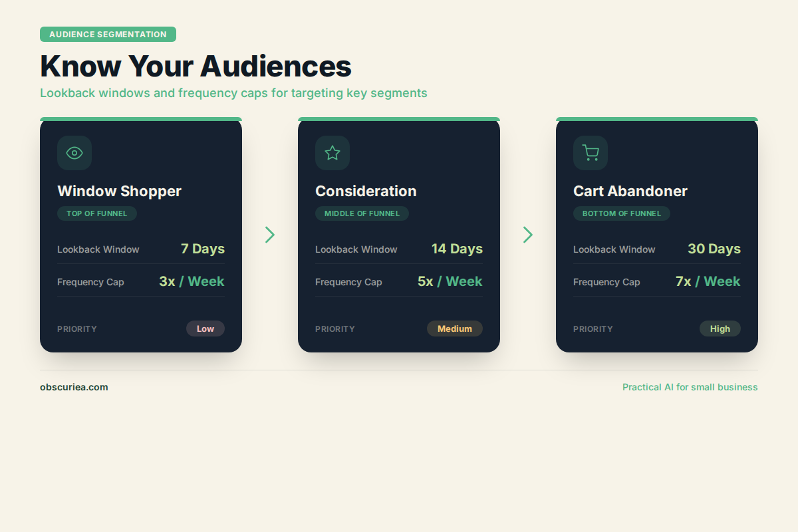
Task: Select the TOP OF FUNNEL tag
Action: tap(97, 213)
